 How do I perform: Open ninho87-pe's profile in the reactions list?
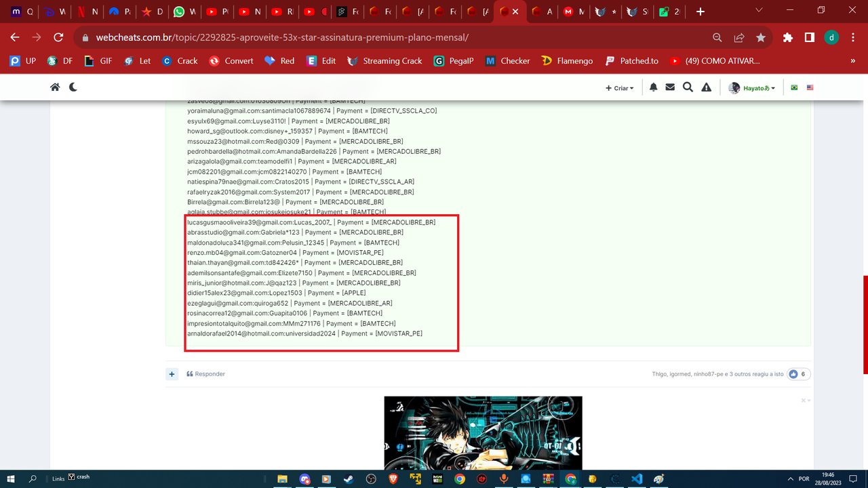pyautogui.click(x=709, y=374)
